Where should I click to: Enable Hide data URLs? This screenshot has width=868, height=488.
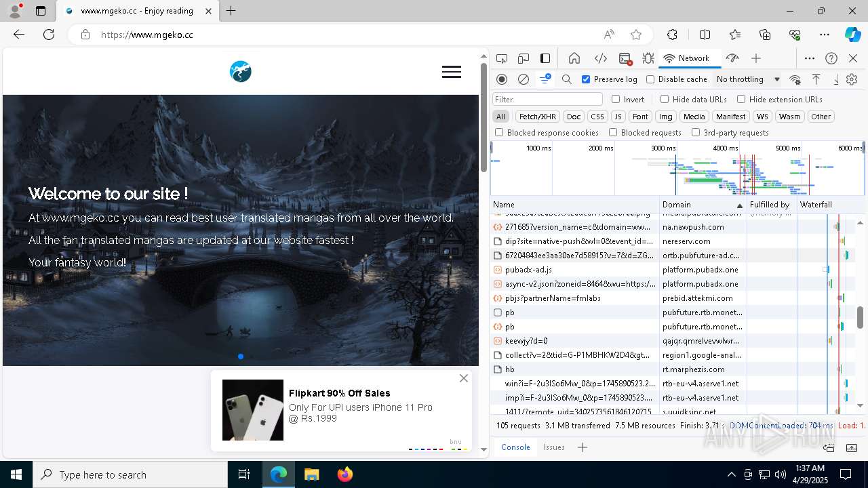[x=665, y=99]
